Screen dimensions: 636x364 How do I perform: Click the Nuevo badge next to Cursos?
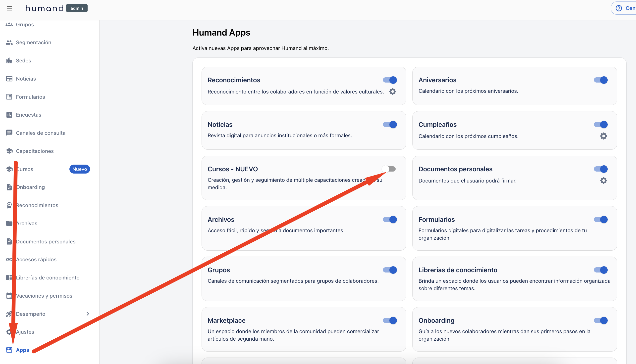(x=80, y=169)
